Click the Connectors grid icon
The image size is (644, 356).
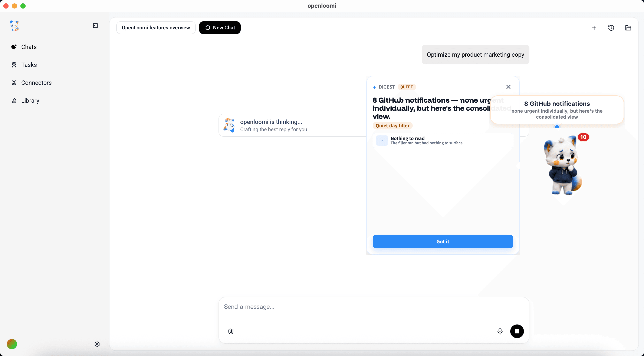(x=14, y=82)
